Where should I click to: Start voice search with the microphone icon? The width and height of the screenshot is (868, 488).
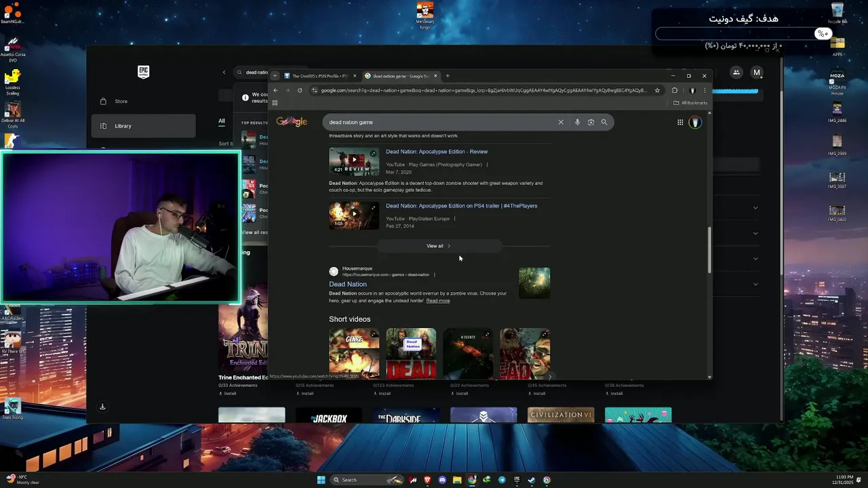click(x=577, y=122)
